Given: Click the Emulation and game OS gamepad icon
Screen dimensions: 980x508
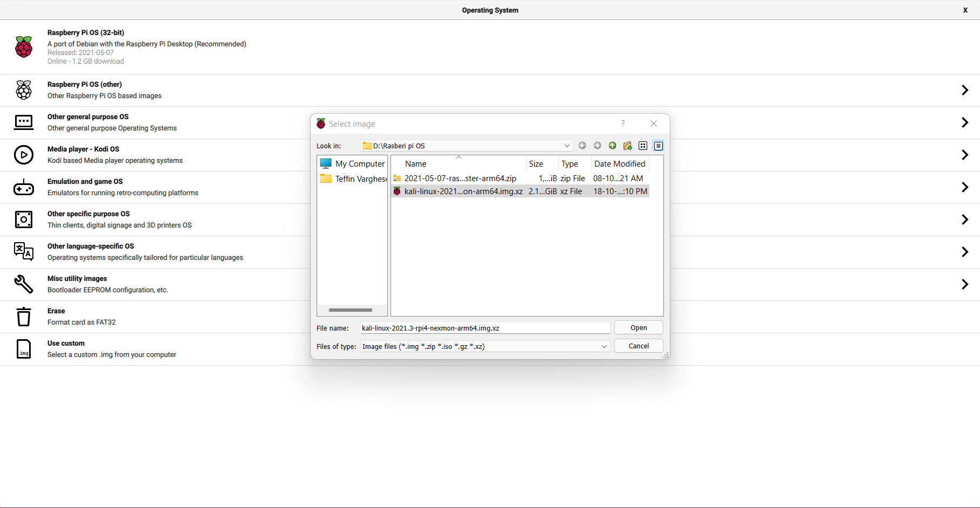Looking at the screenshot, I should 24,187.
